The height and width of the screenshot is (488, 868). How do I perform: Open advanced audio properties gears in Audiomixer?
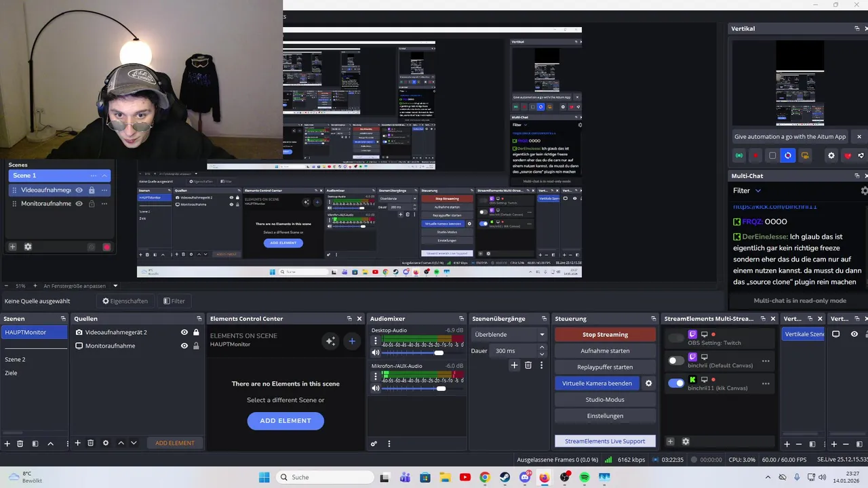point(374,444)
